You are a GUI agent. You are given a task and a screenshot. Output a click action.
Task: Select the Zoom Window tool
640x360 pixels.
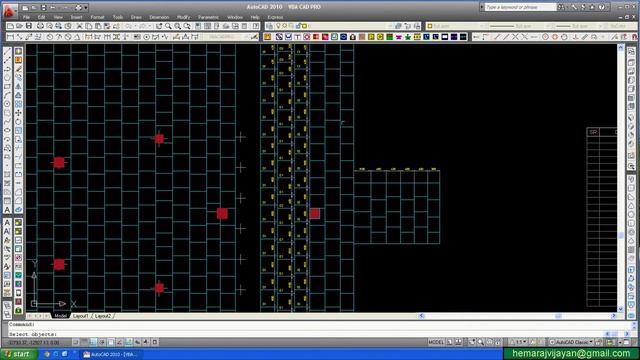[x=178, y=26]
